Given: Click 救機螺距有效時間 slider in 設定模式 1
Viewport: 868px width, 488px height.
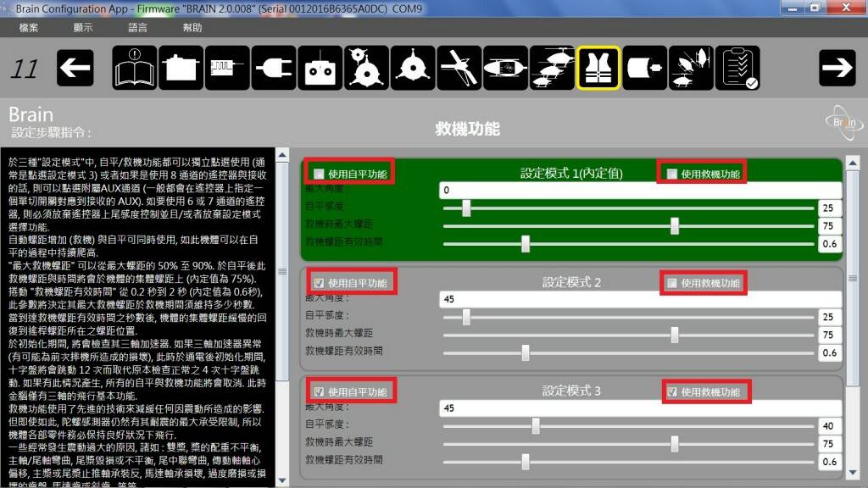Looking at the screenshot, I should (x=628, y=243).
